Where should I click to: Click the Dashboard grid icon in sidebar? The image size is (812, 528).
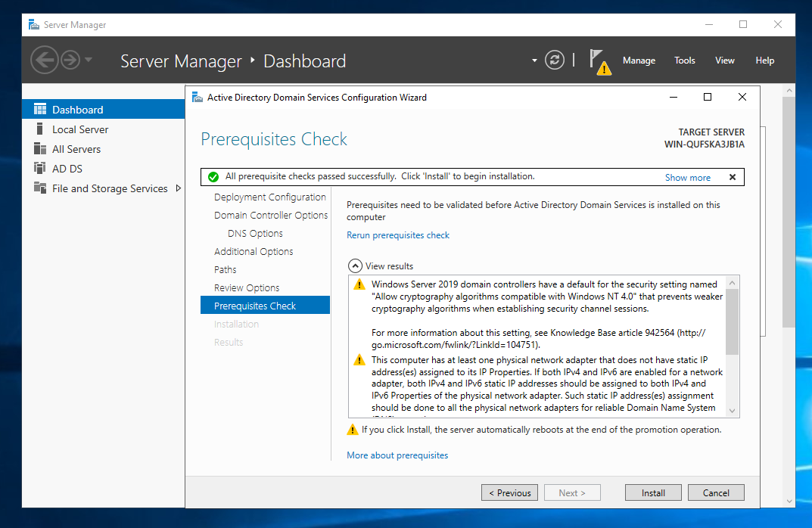point(40,109)
